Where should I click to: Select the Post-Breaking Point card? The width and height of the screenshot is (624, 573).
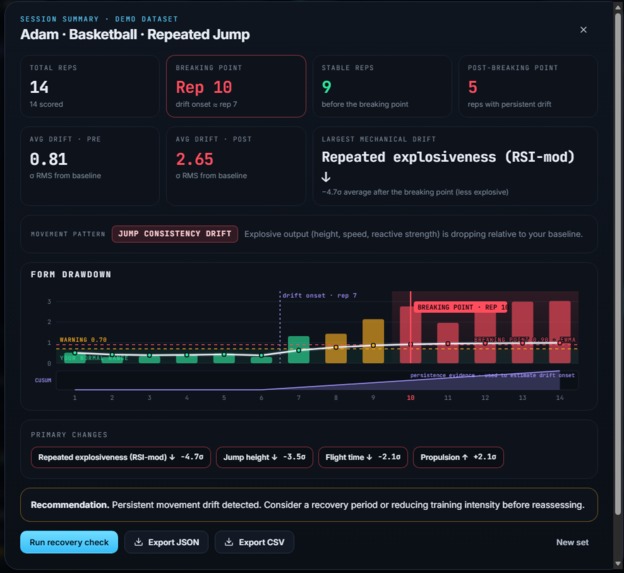[528, 86]
